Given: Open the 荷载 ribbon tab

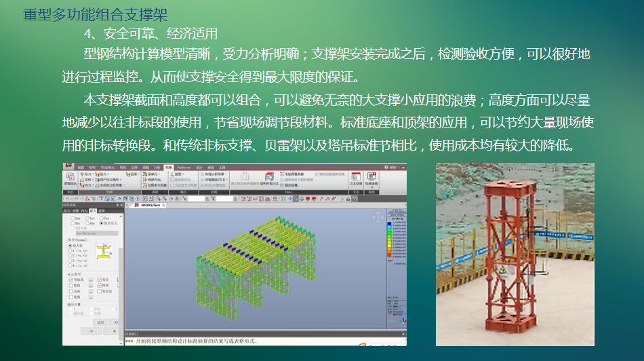Looking at the screenshot, I should (x=146, y=168).
